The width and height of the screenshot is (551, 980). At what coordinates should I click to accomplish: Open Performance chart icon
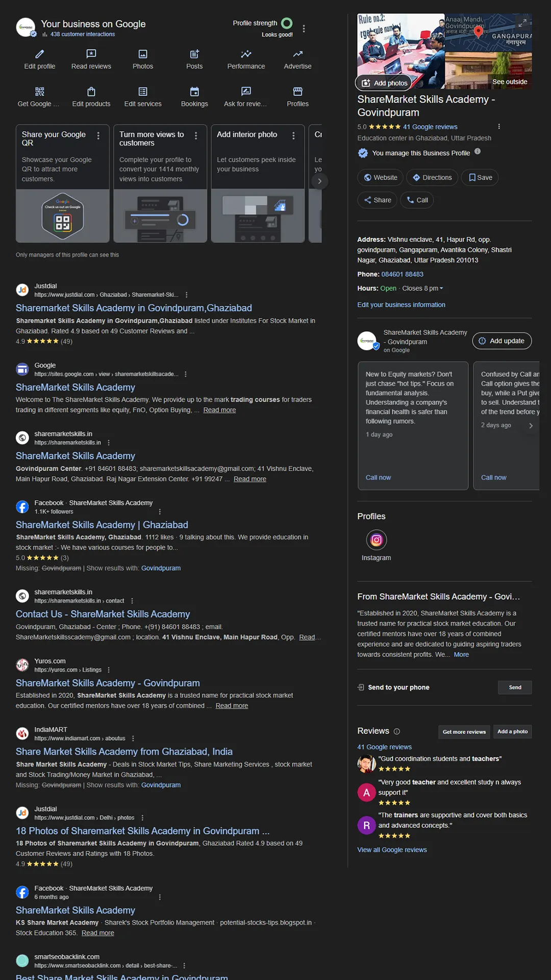(x=246, y=54)
